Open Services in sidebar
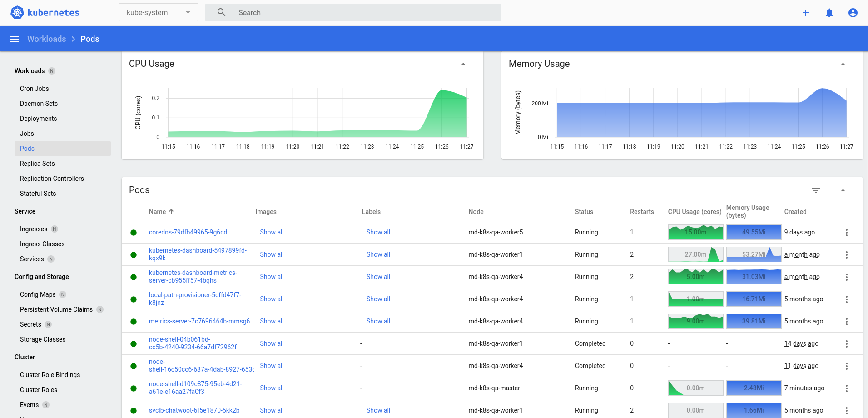The height and width of the screenshot is (418, 868). pyautogui.click(x=32, y=259)
